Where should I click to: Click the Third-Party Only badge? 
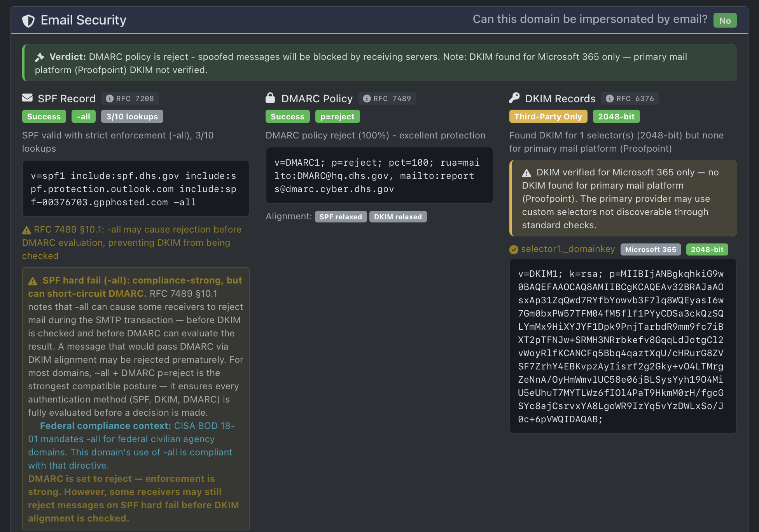pos(548,117)
